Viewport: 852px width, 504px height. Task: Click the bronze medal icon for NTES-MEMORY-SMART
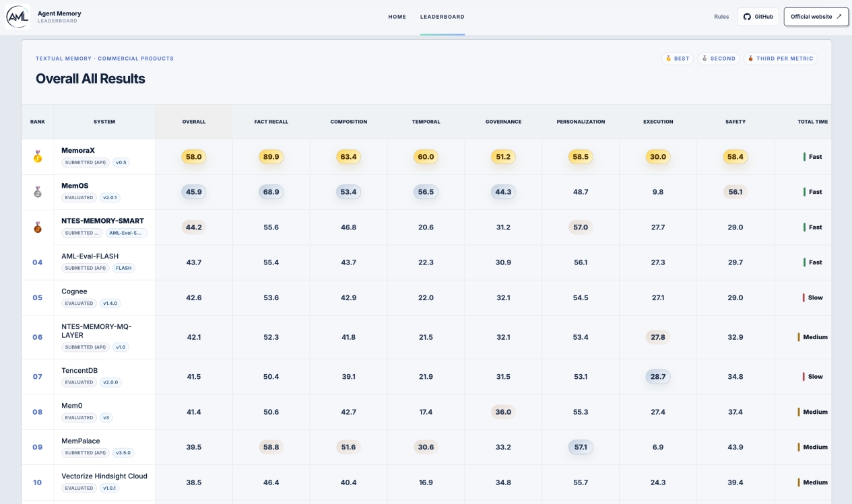coord(38,227)
